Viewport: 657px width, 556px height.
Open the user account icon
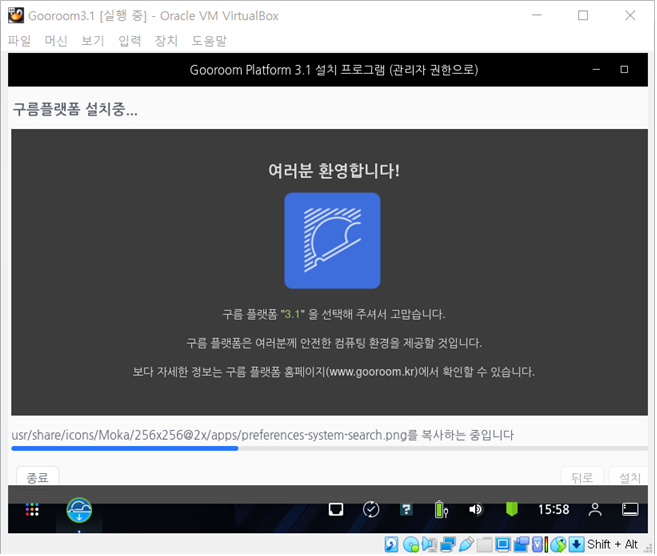(x=595, y=509)
